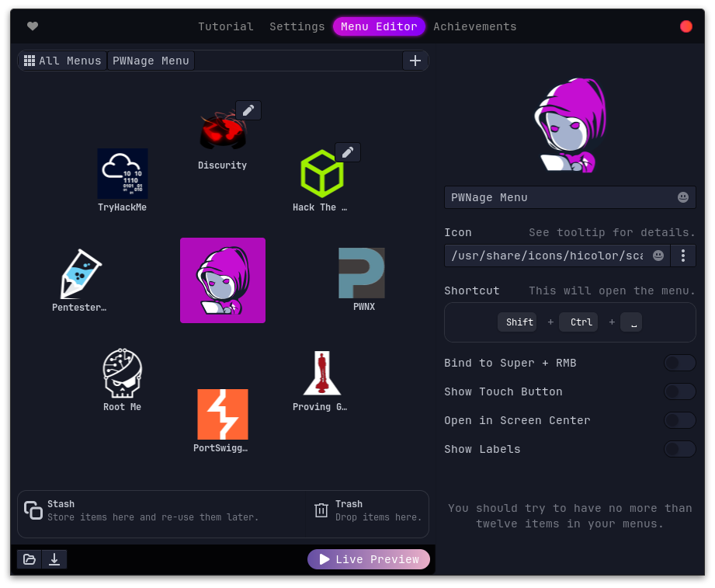This screenshot has width=715, height=588.
Task: Add a new menu with plus button
Action: coord(415,61)
